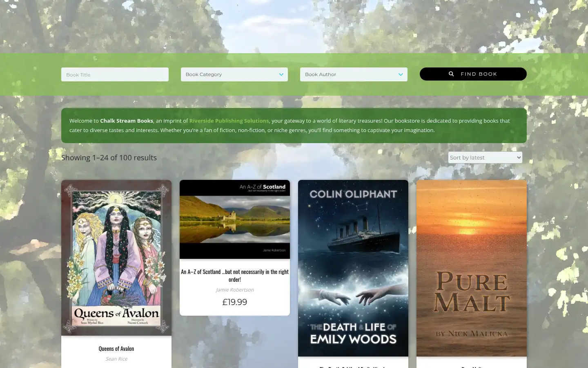Click the 'Showing 1–24 of 100 results' text
Image resolution: width=588 pixels, height=368 pixels.
pos(109,157)
